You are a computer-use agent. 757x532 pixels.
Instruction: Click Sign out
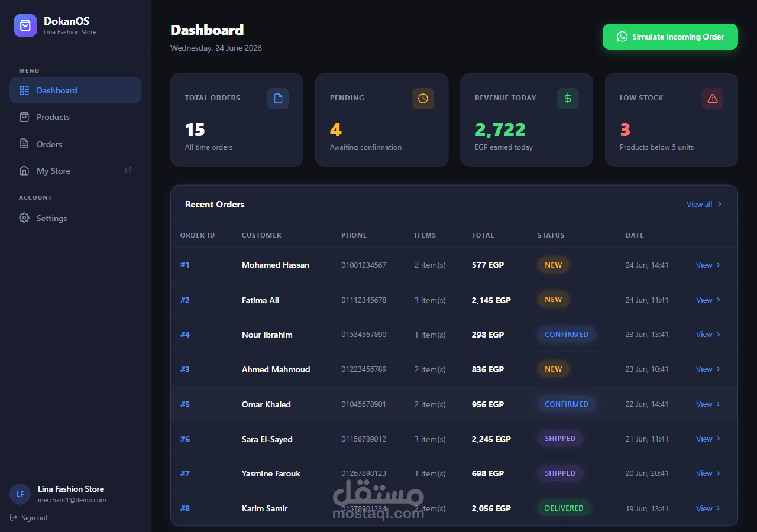29,518
